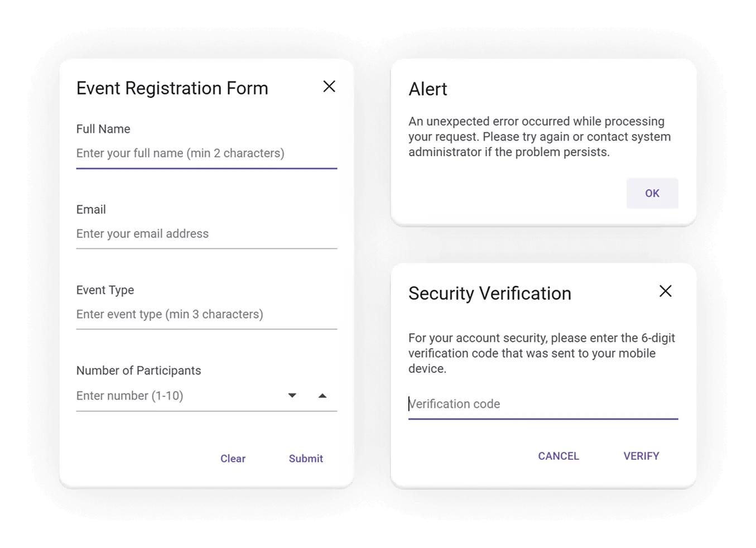Click the Security Verification heading
The image size is (756, 548).
pos(489,294)
